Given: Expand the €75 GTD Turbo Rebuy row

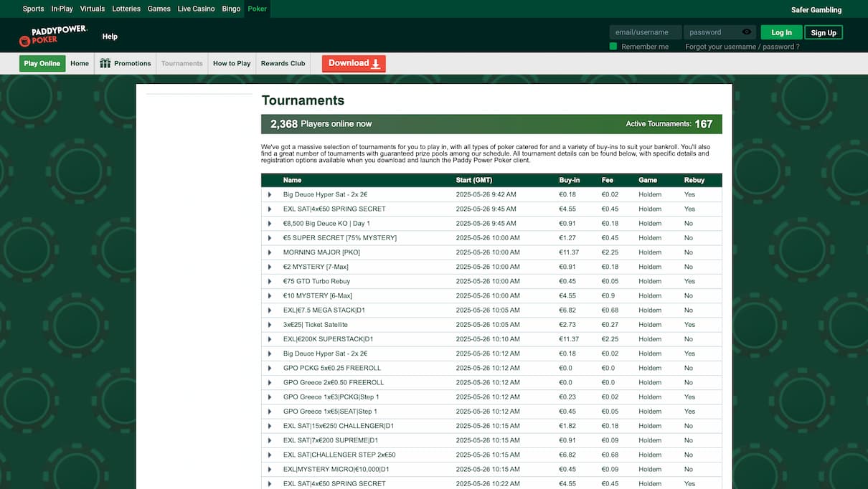Looking at the screenshot, I should 270,281.
